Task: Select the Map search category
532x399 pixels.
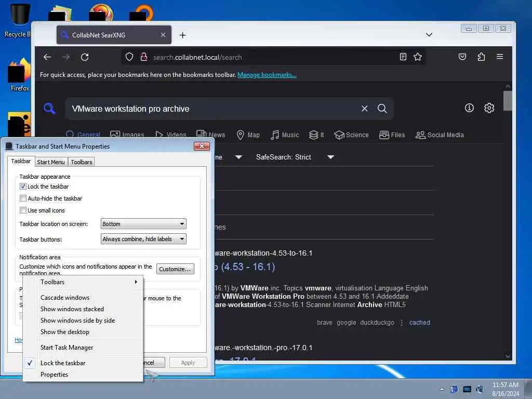Action: click(248, 135)
